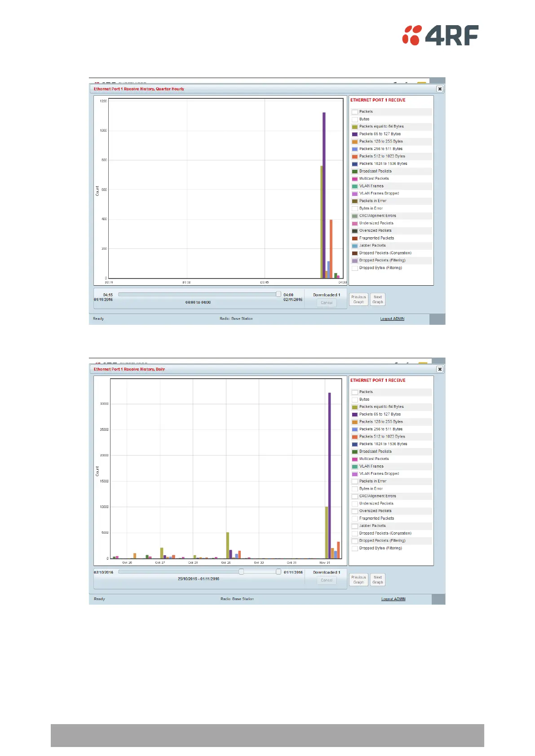Screen dimensions: 535x756
Task: Toggle Bytes checkbox in Quarter Hourly window
Action: [354, 119]
